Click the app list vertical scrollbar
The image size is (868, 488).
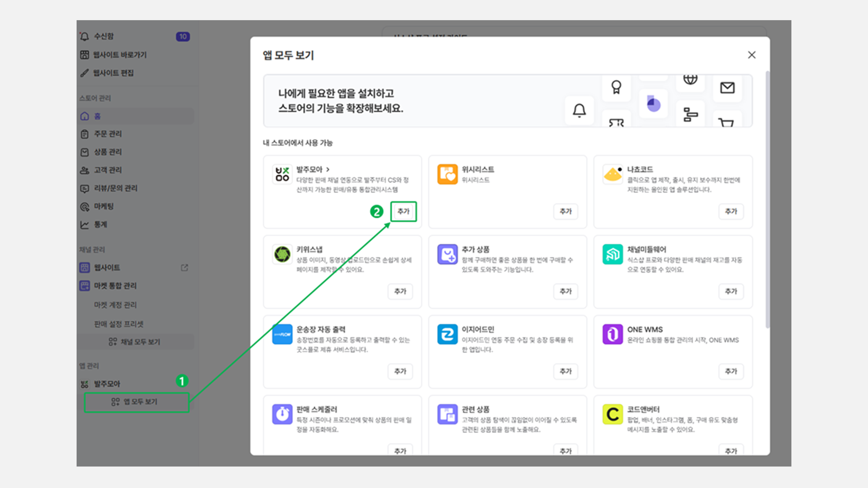[767, 199]
